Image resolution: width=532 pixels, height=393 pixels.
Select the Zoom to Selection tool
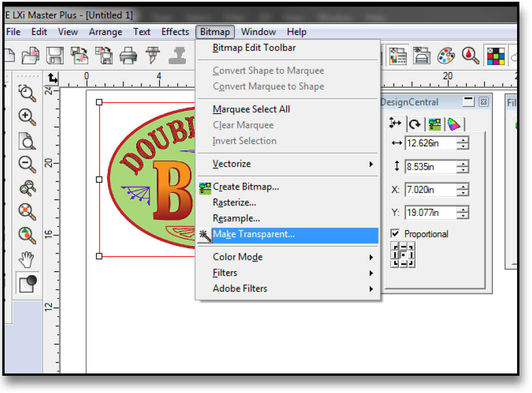pyautogui.click(x=27, y=211)
